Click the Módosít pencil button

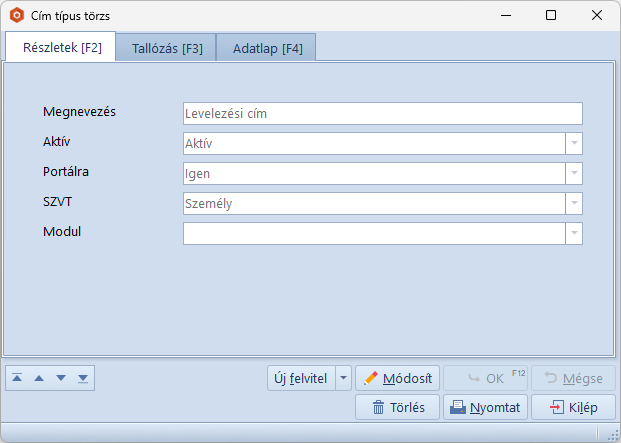click(x=397, y=378)
